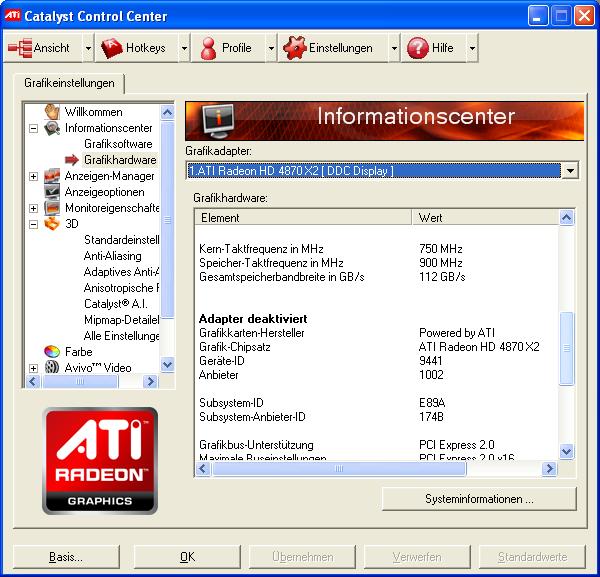
Task: Open the Hilfe dropdown arrow
Action: click(472, 48)
